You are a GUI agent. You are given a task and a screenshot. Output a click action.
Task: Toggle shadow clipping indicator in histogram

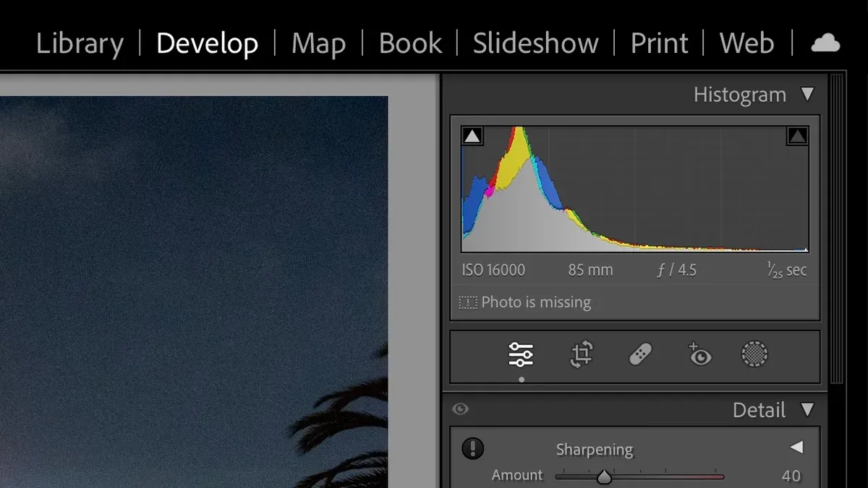(x=472, y=136)
